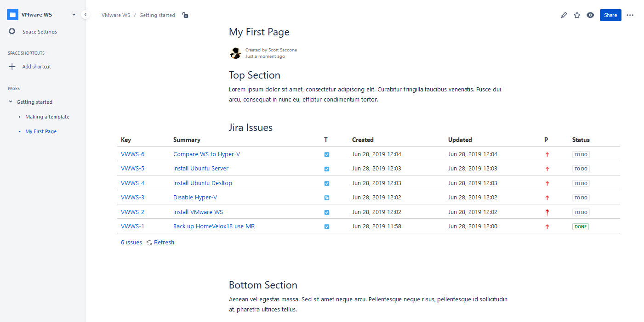Screen dimensions: 644x322
Task: Open Space Settings with the gear icon
Action: coord(12,31)
